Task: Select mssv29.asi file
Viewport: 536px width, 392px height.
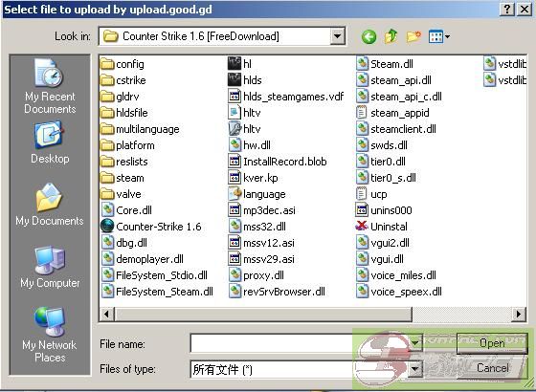Action: click(x=261, y=259)
